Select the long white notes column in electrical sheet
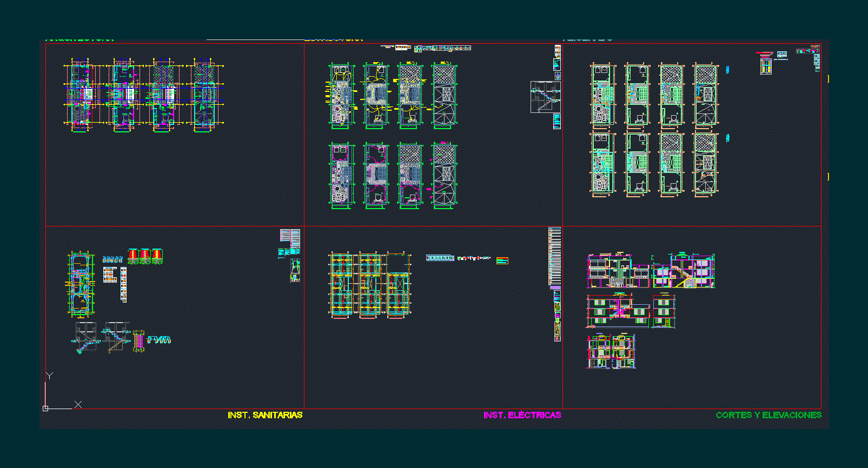 (555, 256)
